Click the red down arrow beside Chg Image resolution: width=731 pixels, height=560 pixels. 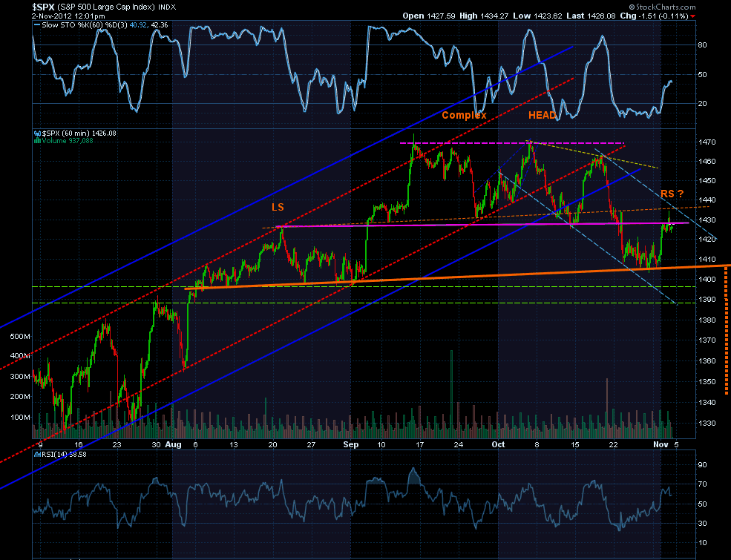click(692, 16)
